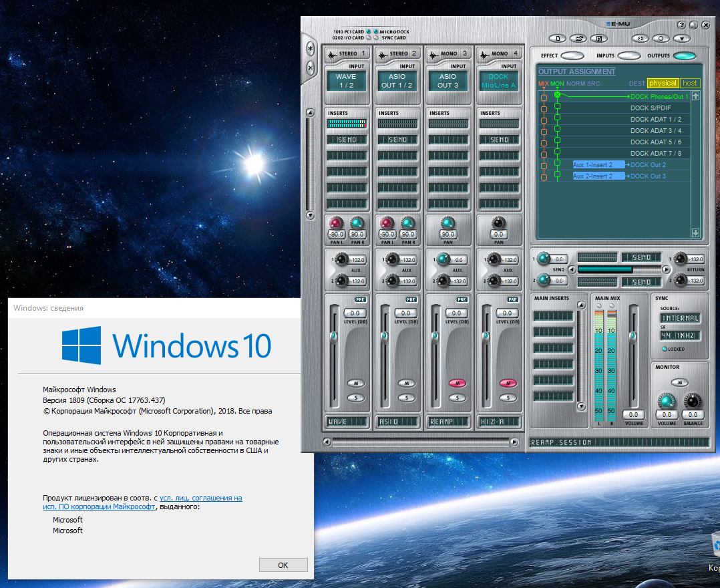Solo the WAVE stereo strip 1
This screenshot has width=720, height=588.
click(x=356, y=398)
